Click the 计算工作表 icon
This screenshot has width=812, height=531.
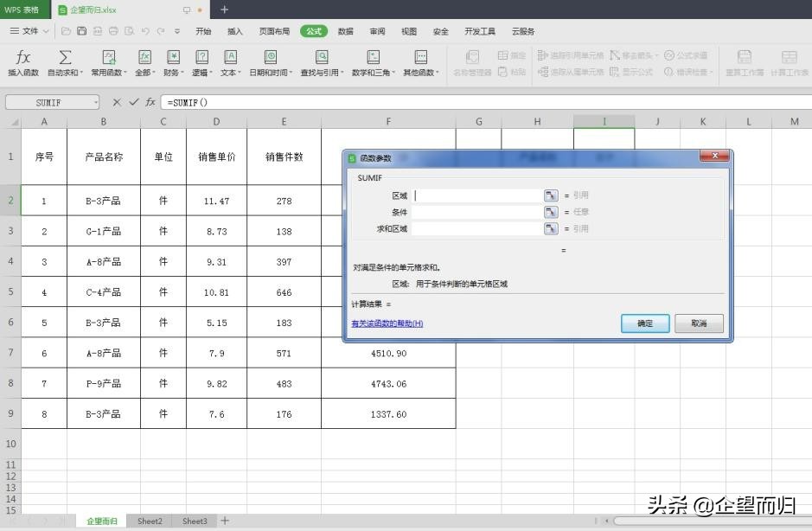tap(790, 57)
